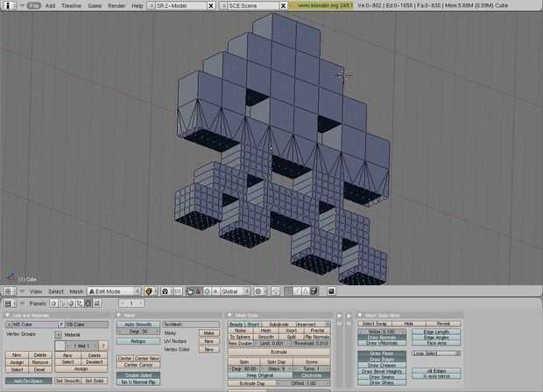
Task: Open the Timeline menu
Action: click(71, 5)
